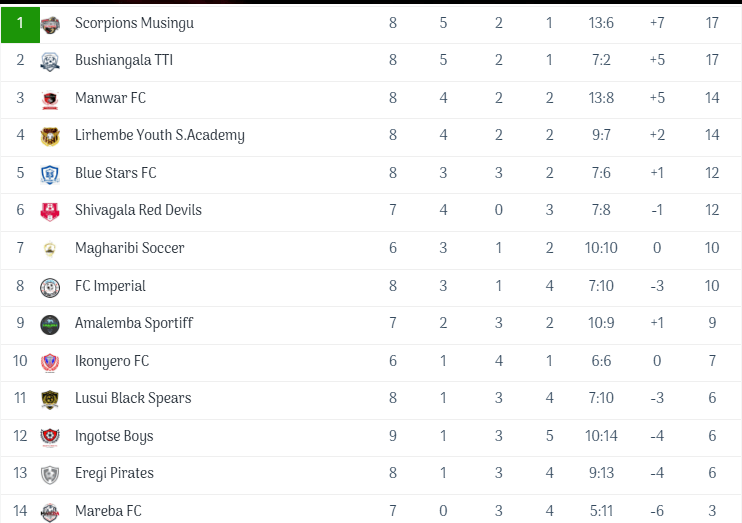Click the green rank 1 position badge

(x=20, y=23)
